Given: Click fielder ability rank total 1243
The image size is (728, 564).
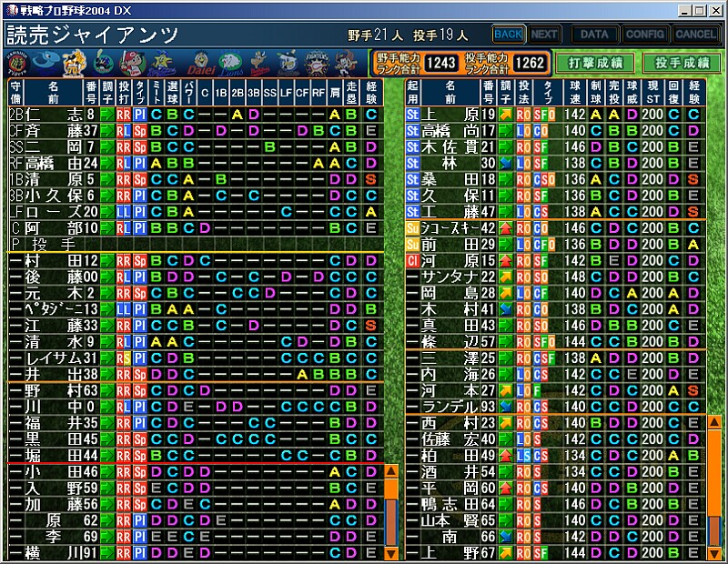Looking at the screenshot, I should click(440, 63).
